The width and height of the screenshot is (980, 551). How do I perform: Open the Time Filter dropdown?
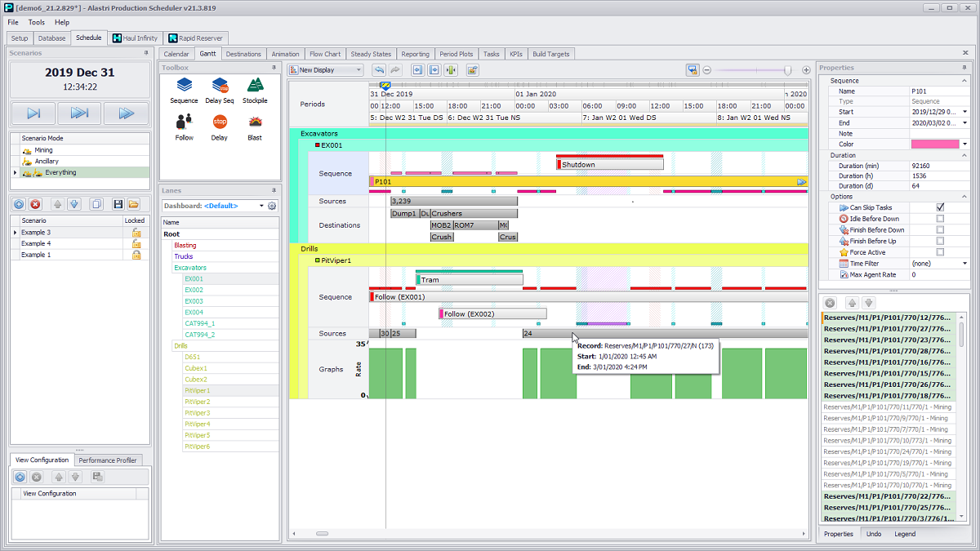click(x=964, y=264)
